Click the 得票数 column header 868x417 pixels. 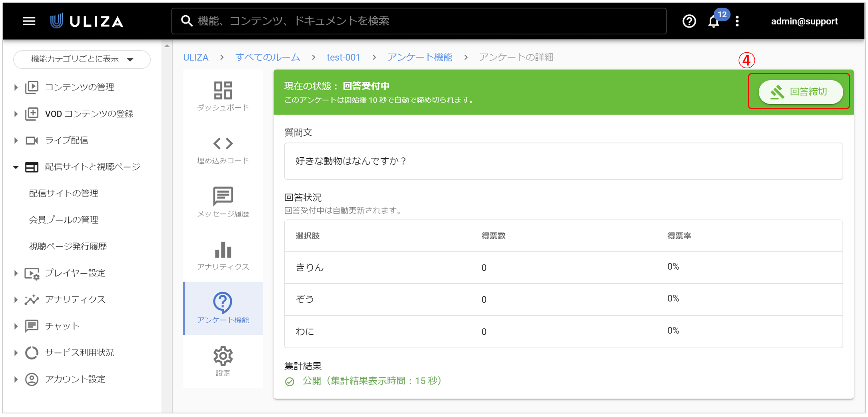click(493, 236)
